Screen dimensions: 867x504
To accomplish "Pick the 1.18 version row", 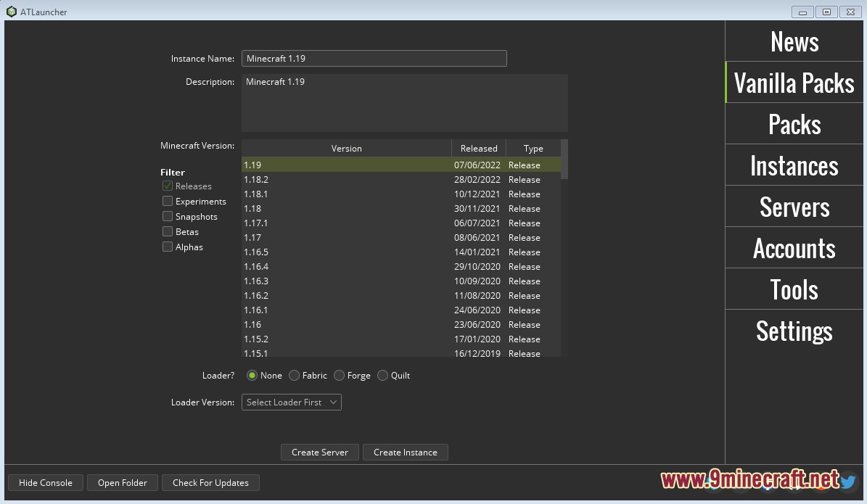I will coord(401,208).
